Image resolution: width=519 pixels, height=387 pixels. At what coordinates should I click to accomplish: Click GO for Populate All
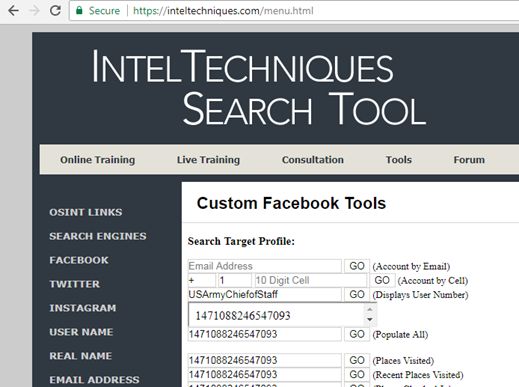click(x=357, y=334)
